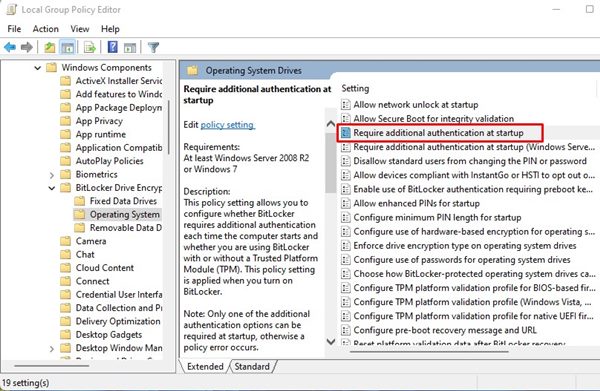Viewport: 600px width, 391px height.
Task: Click the Chat folder icon
Action: [x=66, y=254]
